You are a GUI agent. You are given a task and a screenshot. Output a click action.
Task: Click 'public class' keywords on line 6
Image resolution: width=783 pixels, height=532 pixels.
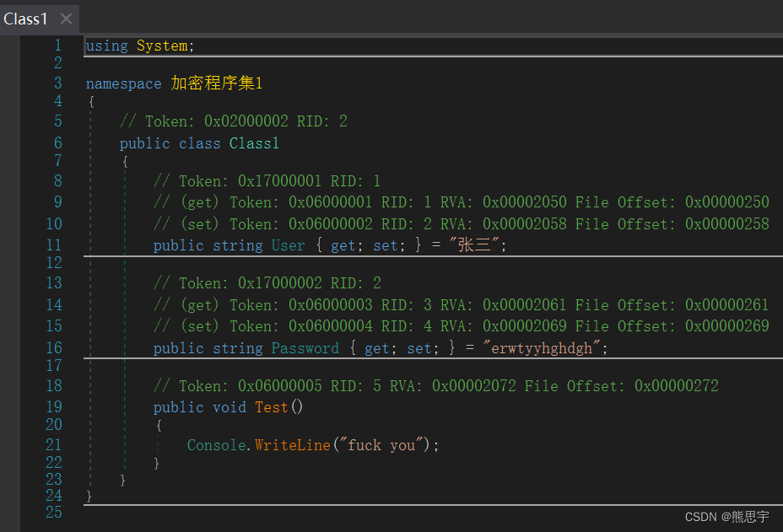tap(170, 143)
